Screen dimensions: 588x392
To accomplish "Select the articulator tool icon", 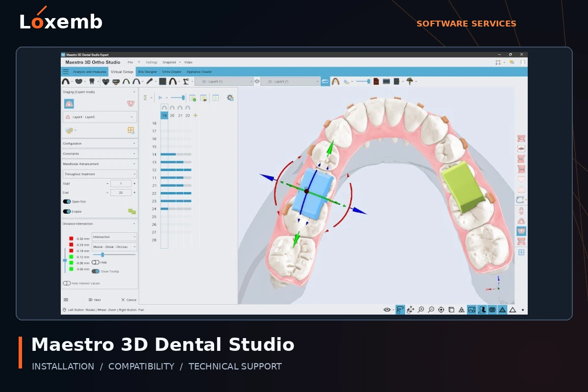I will (186, 81).
